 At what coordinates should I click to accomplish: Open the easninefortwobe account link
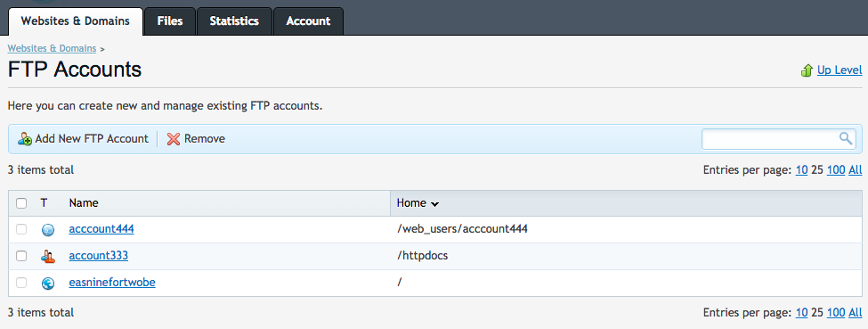click(x=112, y=282)
